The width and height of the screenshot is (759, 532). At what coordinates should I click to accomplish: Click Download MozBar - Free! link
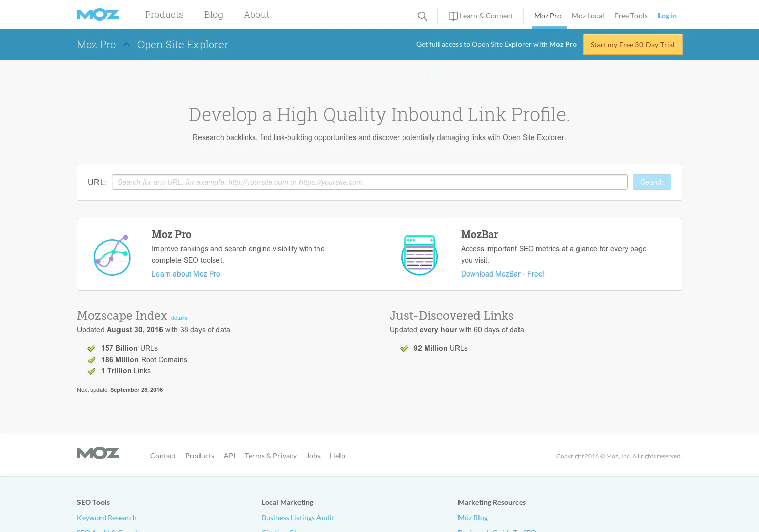click(503, 274)
